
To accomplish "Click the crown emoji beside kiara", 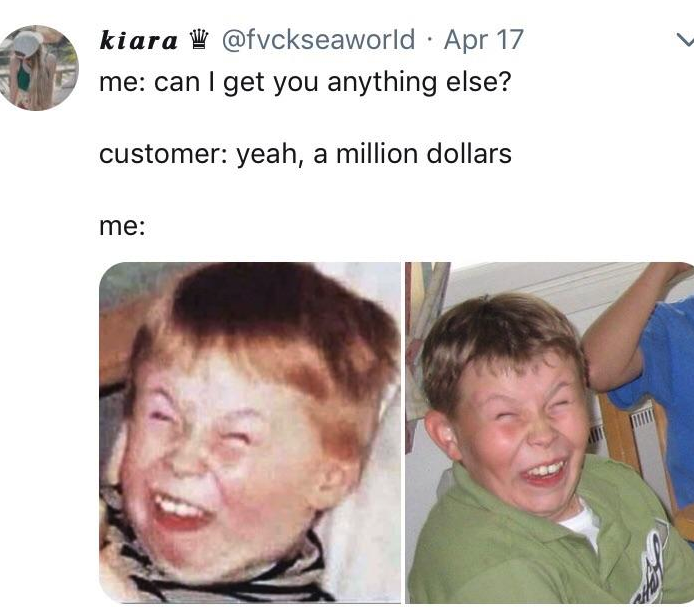I will tap(199, 39).
